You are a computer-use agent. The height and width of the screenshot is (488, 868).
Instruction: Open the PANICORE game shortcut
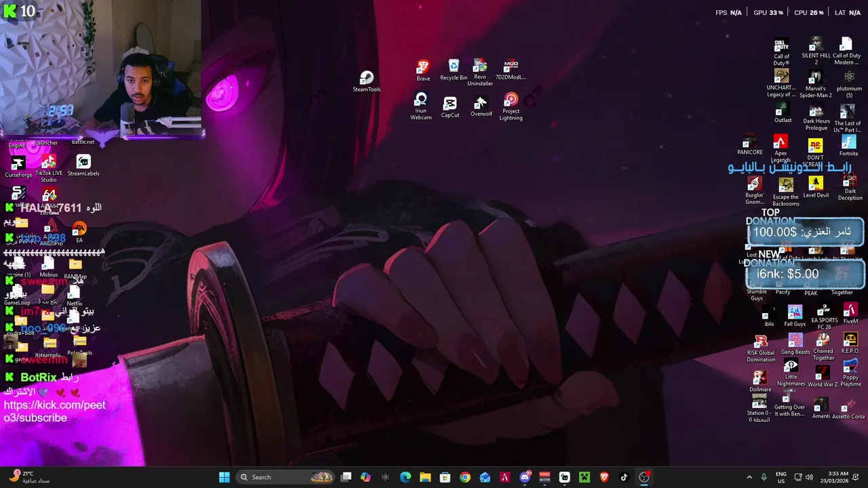point(749,145)
